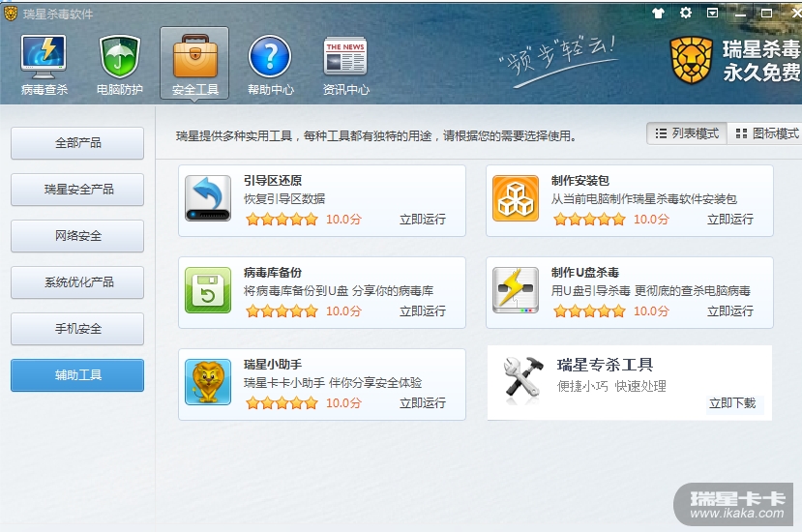
Task: Click the skin (shirt) icon in title bar
Action: (x=658, y=13)
